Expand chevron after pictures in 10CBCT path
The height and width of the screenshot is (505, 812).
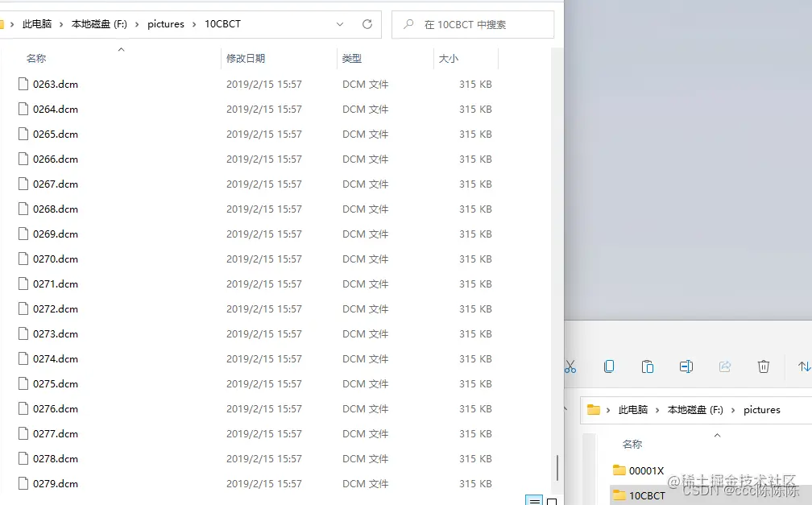click(194, 24)
